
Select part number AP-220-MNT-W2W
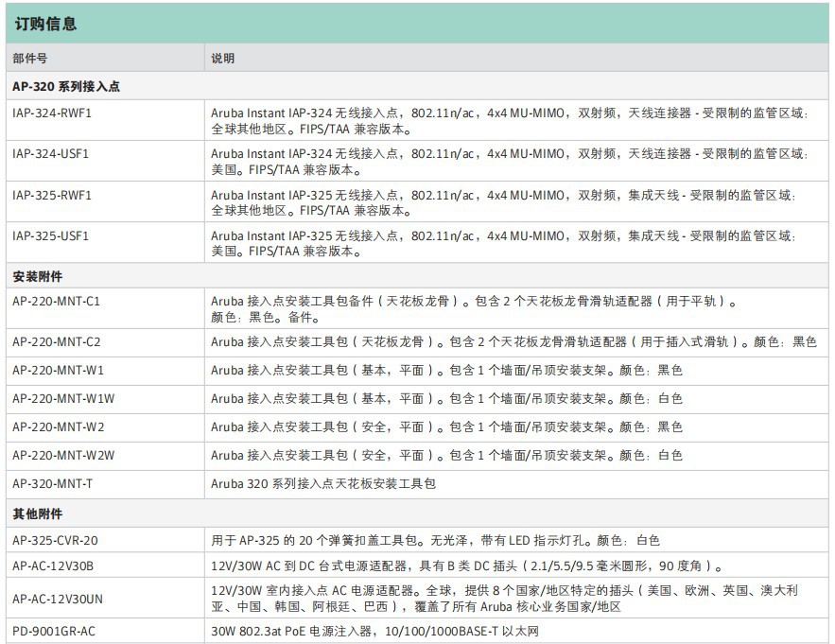[63, 456]
